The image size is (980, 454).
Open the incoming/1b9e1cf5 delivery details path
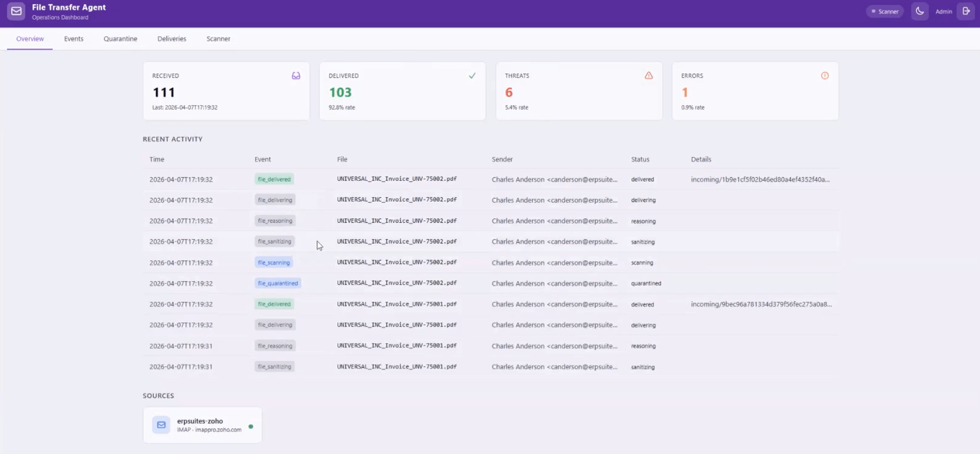760,179
